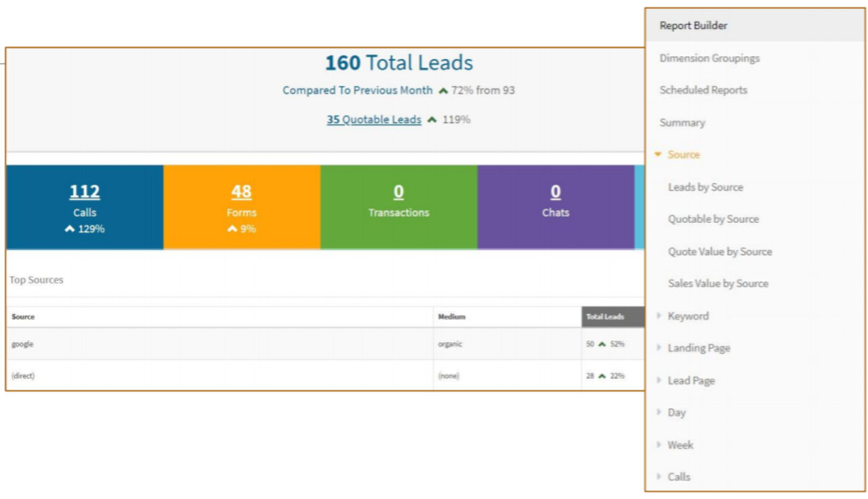The height and width of the screenshot is (499, 868).
Task: Open Scheduled Reports
Action: pos(703,90)
